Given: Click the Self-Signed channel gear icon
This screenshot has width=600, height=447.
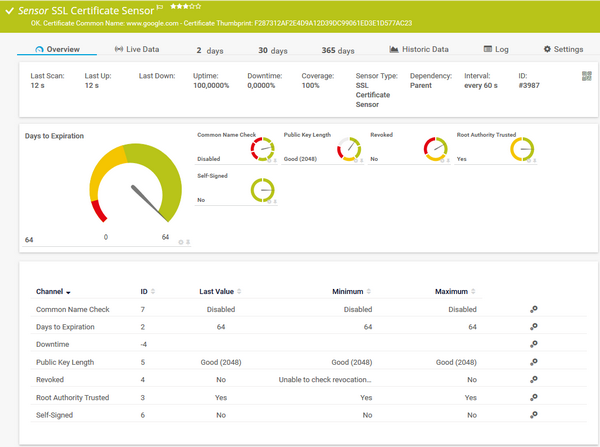Looking at the screenshot, I should pos(534,414).
